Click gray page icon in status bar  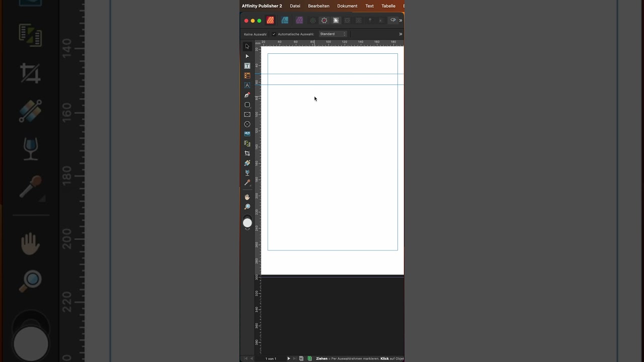pos(301,358)
